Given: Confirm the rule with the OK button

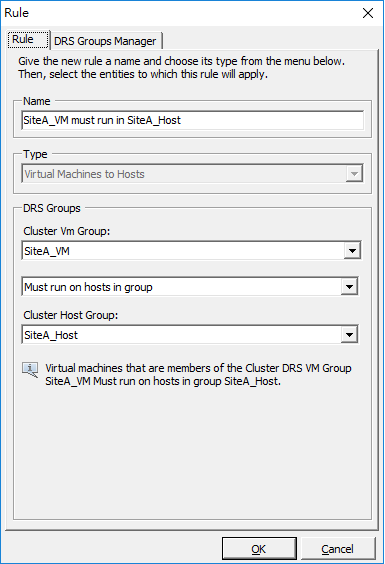Looking at the screenshot, I should (259, 549).
